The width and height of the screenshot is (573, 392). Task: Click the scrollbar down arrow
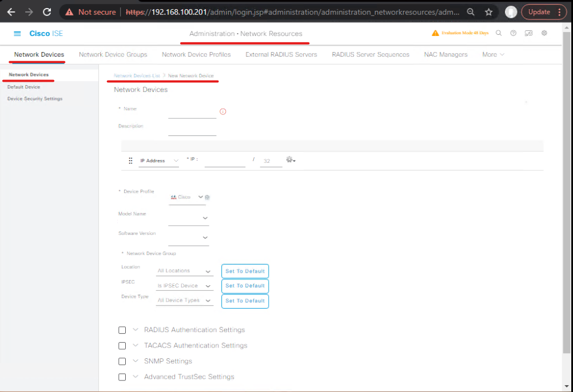click(567, 386)
